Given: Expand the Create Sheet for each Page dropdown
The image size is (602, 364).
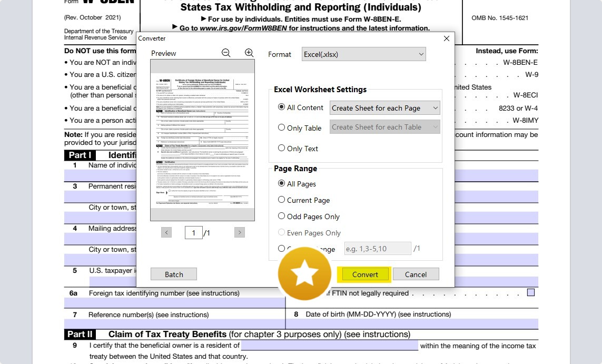Looking at the screenshot, I should [x=384, y=108].
